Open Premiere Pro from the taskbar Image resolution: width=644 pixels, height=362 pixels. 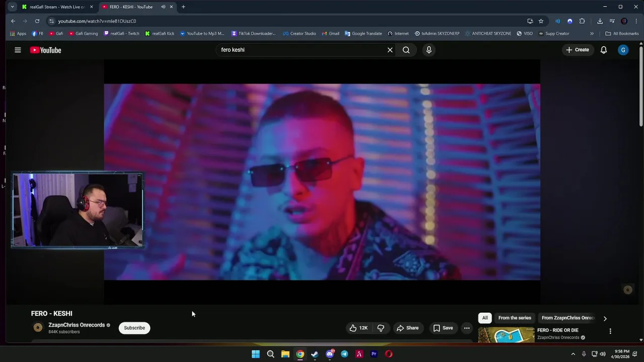[x=374, y=354]
